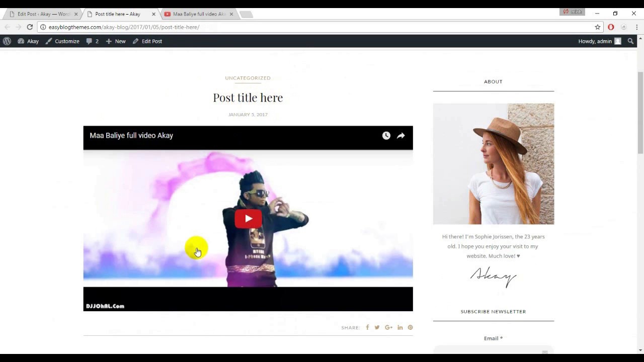This screenshot has height=362, width=644.
Task: Click the Subscribe Newsletter heading
Action: pos(493,312)
